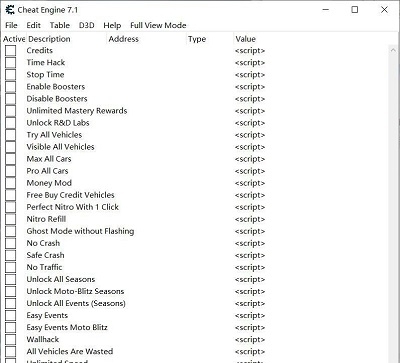Sort by the Address column header

[123, 39]
